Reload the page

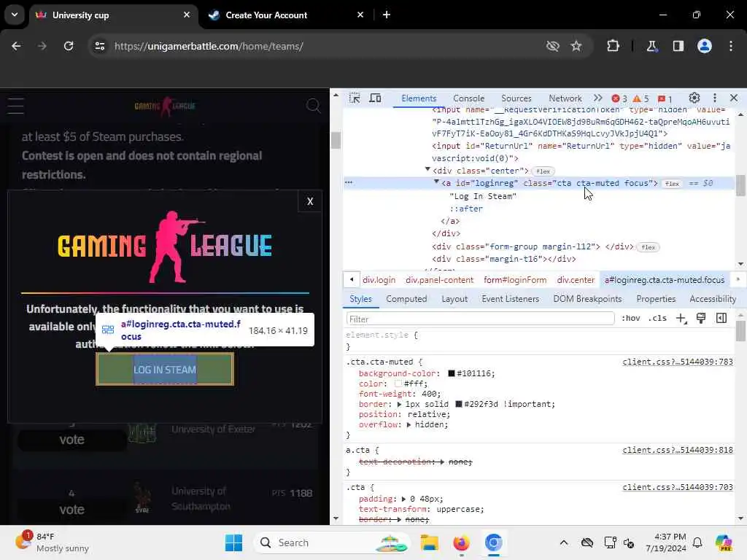pos(69,46)
